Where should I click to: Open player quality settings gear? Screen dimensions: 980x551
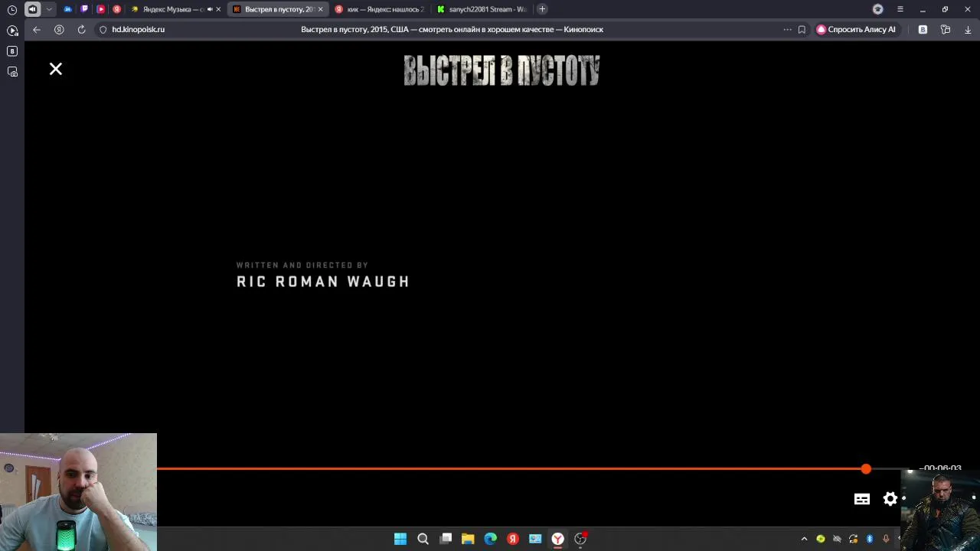[x=890, y=499]
